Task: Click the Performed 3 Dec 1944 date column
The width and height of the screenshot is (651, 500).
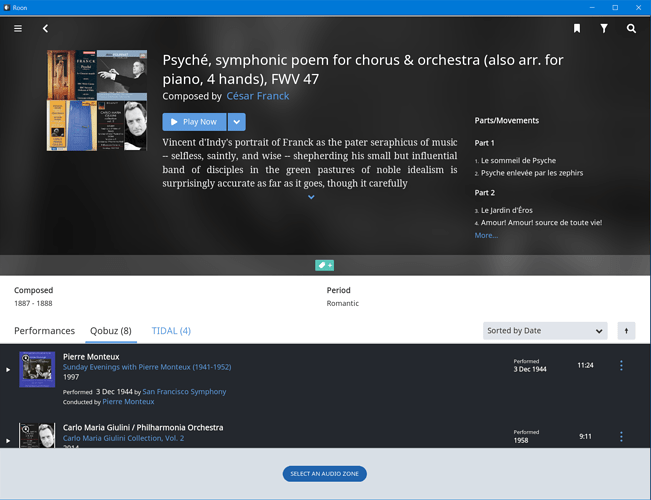Action: (x=530, y=366)
